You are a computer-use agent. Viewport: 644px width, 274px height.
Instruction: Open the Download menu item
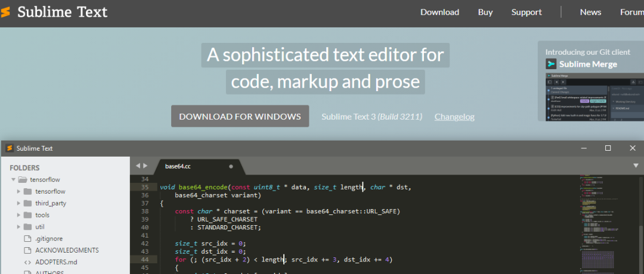tap(439, 13)
